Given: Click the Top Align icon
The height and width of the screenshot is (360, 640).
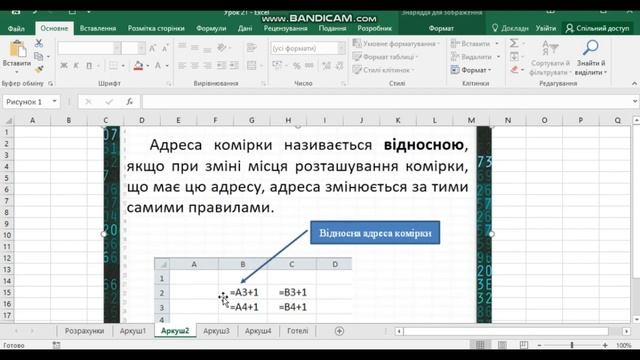Looking at the screenshot, I should point(182,46).
